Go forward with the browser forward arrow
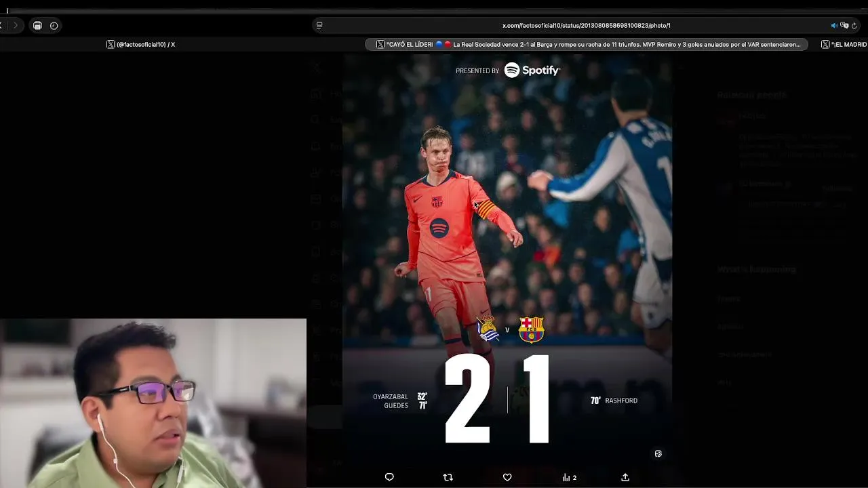Viewport: 868px width, 488px height. [16, 25]
